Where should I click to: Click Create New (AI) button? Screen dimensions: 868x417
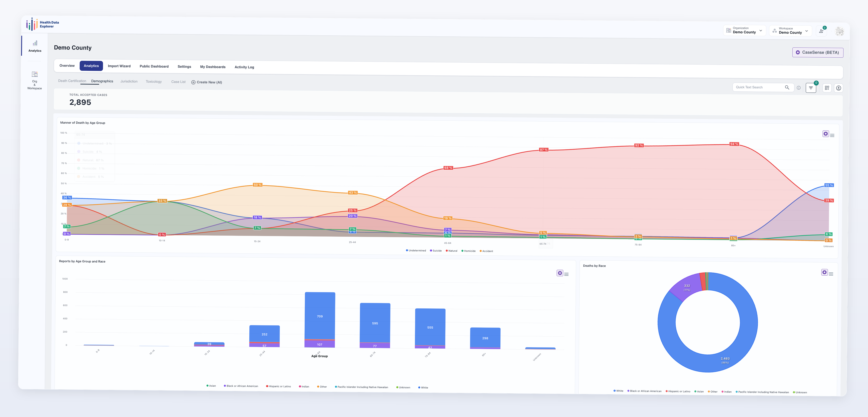[x=207, y=82]
